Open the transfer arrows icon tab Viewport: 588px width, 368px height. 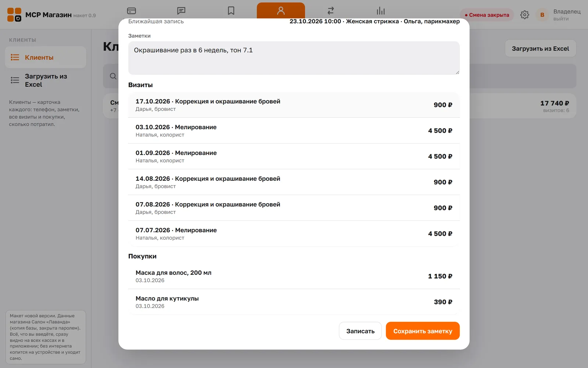[x=331, y=11]
